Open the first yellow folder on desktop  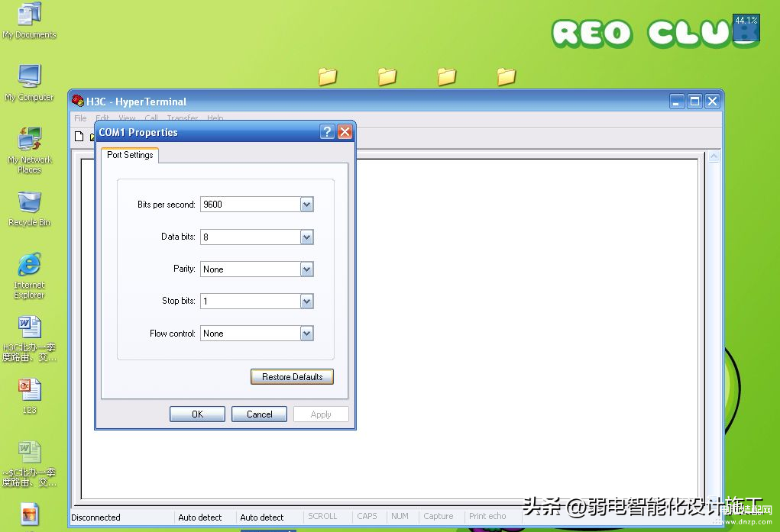327,76
